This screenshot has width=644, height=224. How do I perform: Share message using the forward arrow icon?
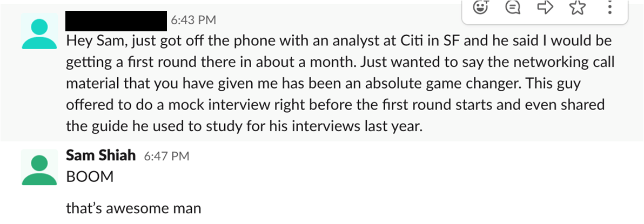point(545,8)
